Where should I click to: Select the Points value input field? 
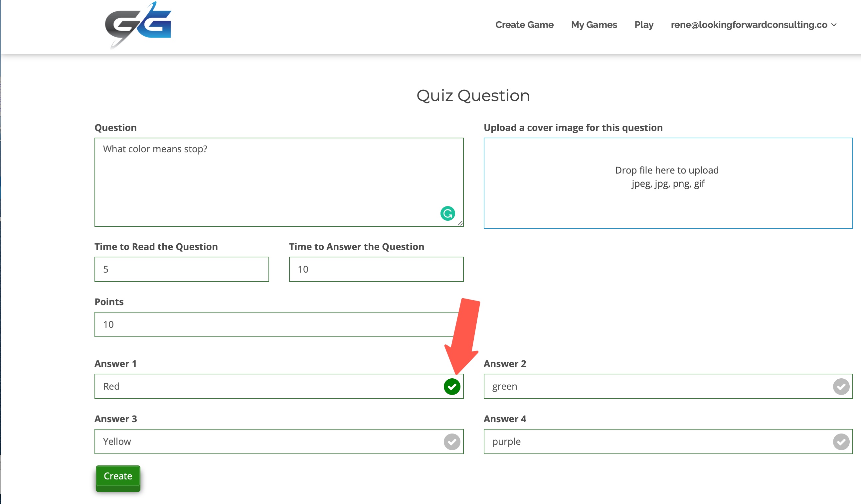[x=278, y=324]
